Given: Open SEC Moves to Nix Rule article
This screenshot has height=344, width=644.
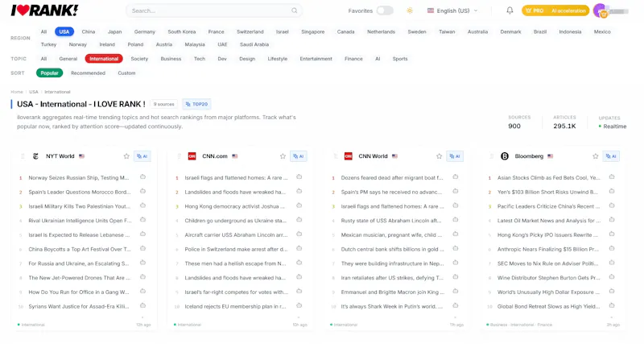Looking at the screenshot, I should (548, 263).
